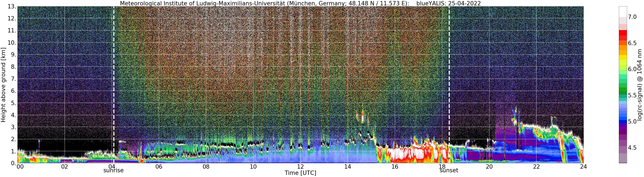The height and width of the screenshot is (177, 644).
Task: Click the x-axis tick label "02"
Action: (65, 167)
